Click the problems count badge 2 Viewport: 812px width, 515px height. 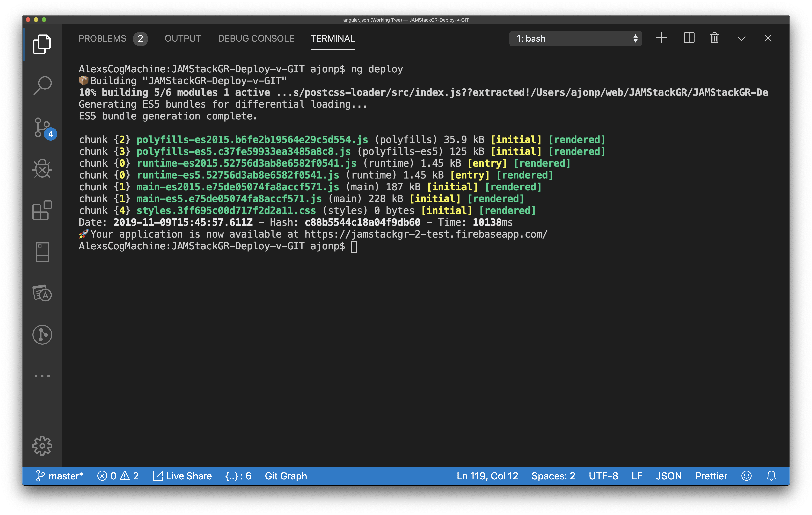[141, 38]
